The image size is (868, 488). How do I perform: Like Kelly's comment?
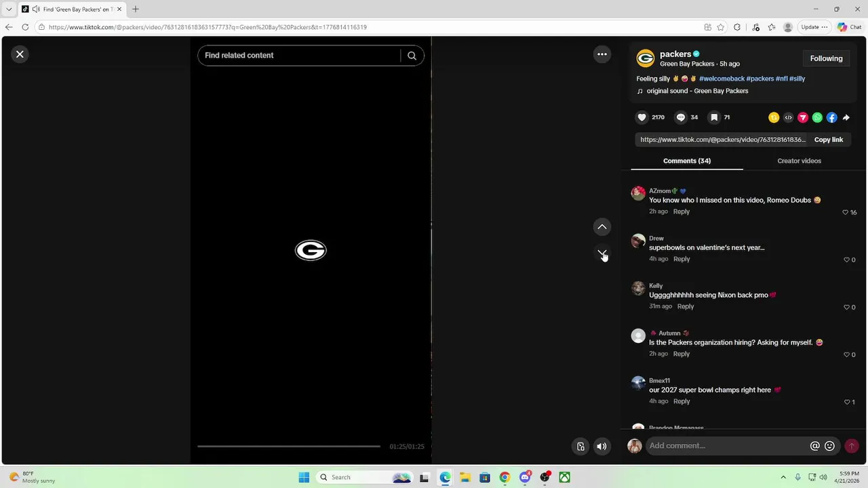pos(846,307)
